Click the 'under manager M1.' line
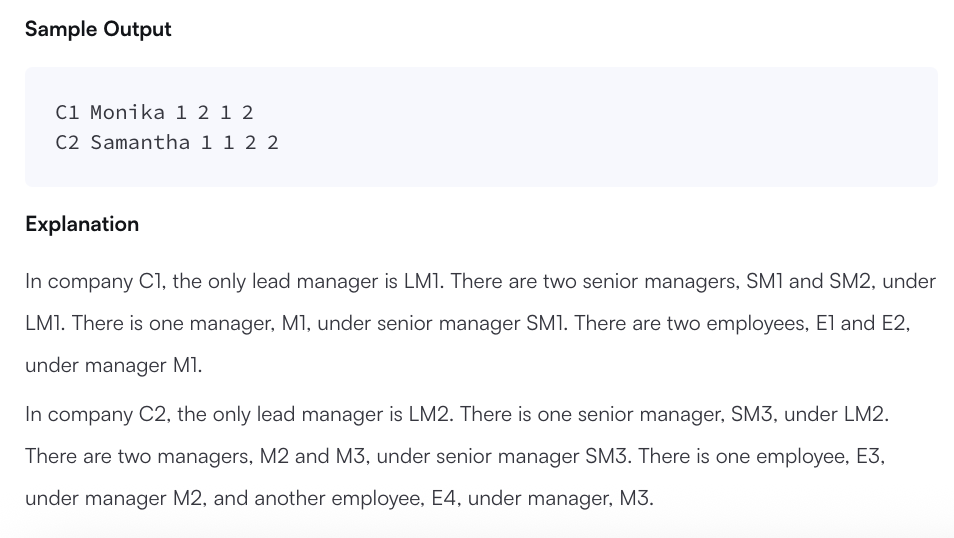954x538 pixels. tap(114, 365)
